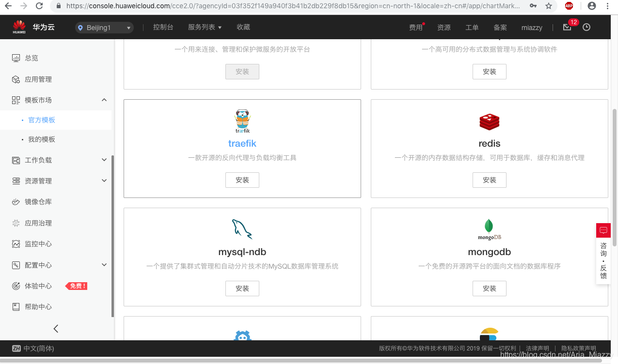Expand the 资源管理 section chevron

click(104, 181)
